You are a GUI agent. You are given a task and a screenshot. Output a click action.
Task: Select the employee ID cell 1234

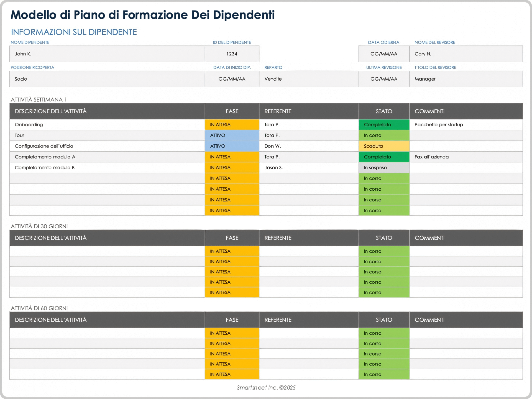coord(232,54)
